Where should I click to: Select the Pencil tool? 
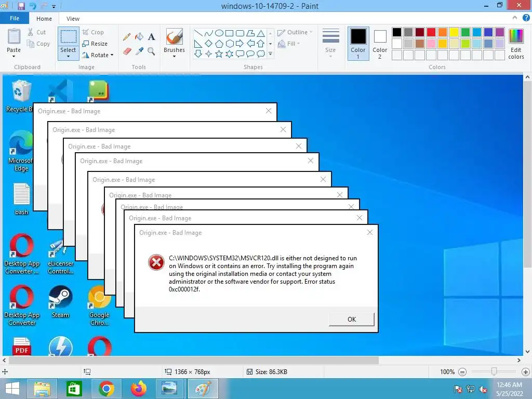(127, 37)
